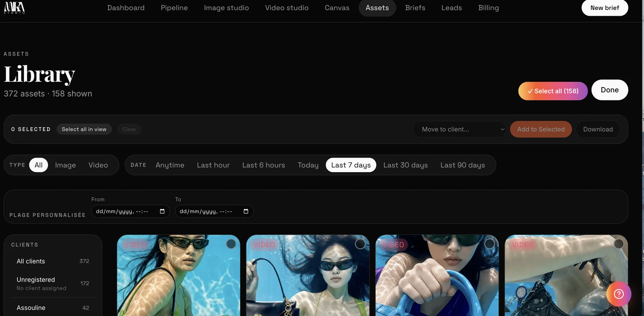Click the VIDEO badge on fourth thumbnail

[522, 245]
